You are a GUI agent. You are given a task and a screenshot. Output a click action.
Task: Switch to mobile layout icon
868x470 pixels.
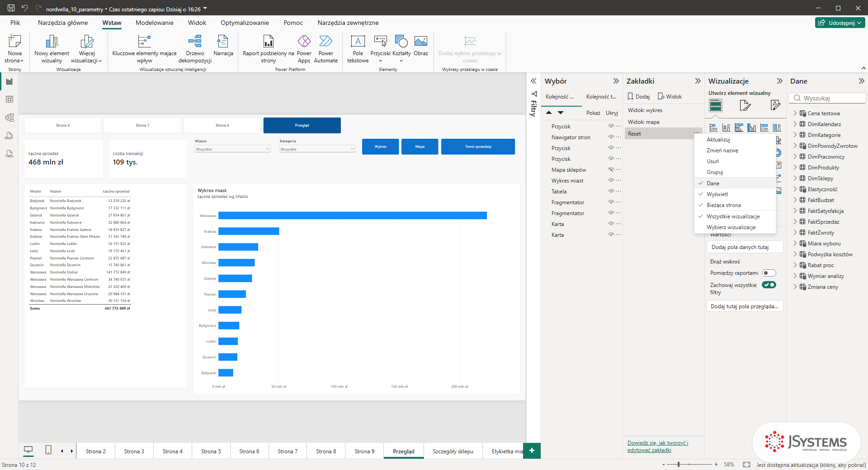48,450
